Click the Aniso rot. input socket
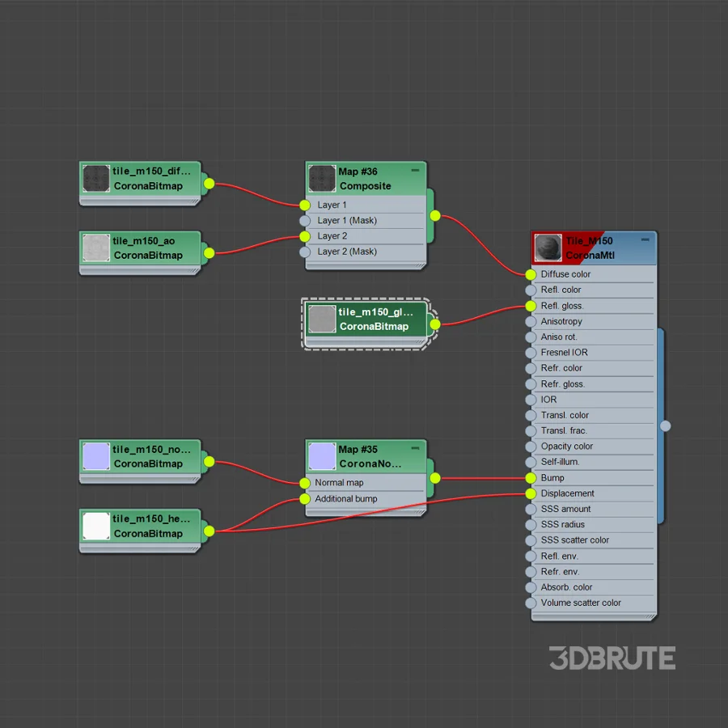 coord(531,337)
